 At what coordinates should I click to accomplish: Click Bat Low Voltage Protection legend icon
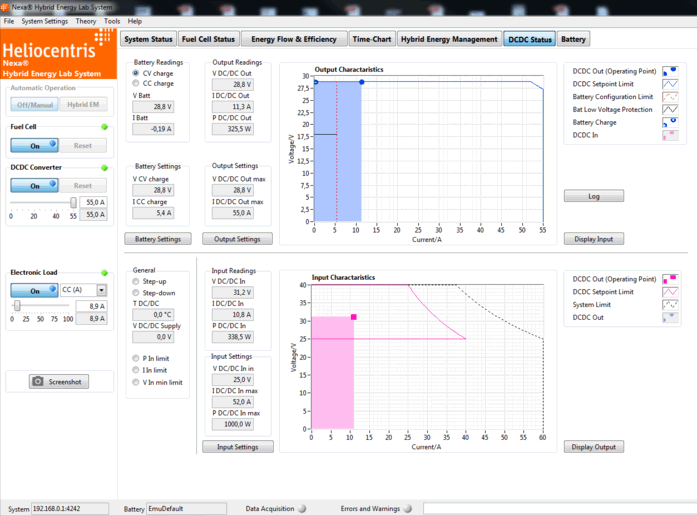tap(669, 110)
